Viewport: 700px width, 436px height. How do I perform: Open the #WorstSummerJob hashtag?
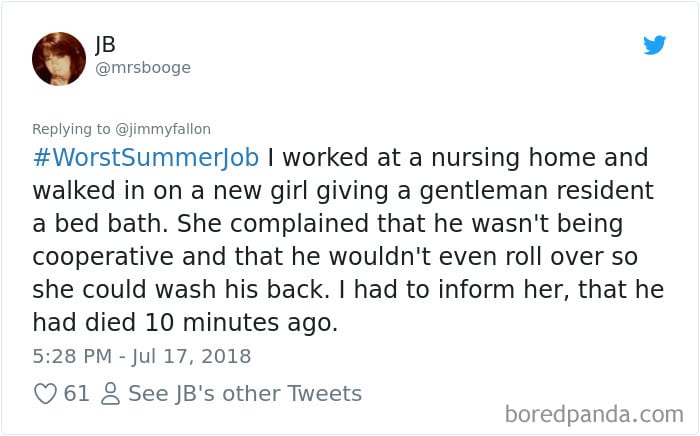point(146,158)
